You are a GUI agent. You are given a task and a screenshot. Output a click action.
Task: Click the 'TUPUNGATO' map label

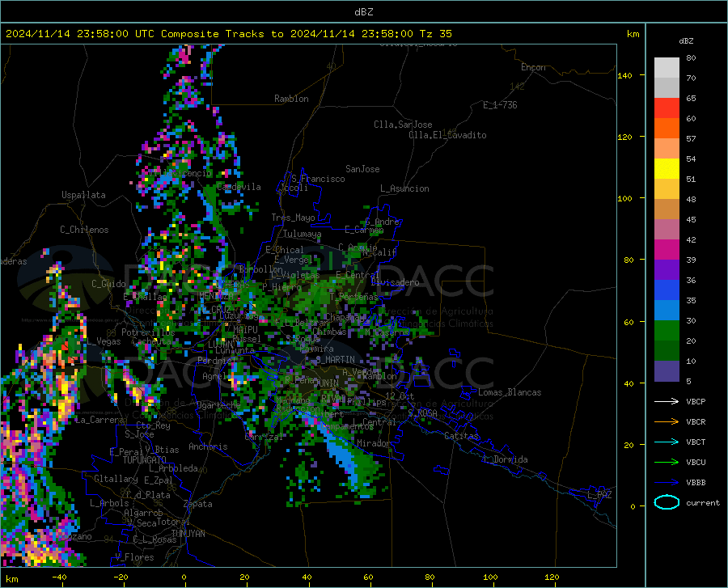(x=145, y=460)
